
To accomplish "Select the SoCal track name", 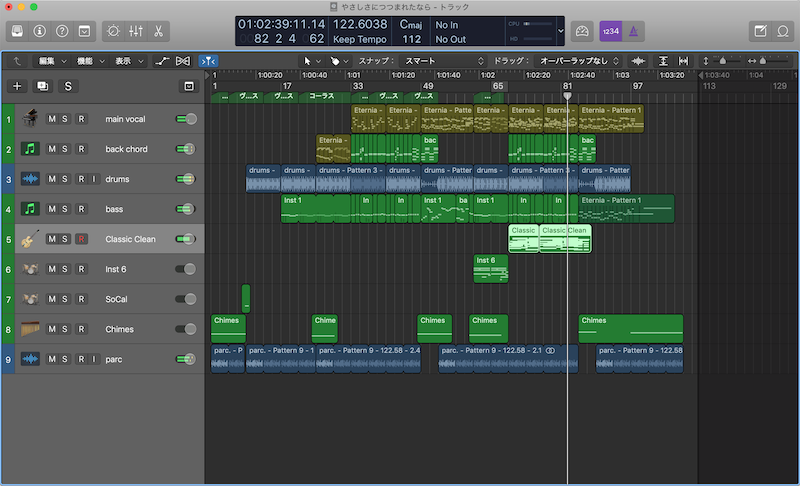I will [x=116, y=299].
